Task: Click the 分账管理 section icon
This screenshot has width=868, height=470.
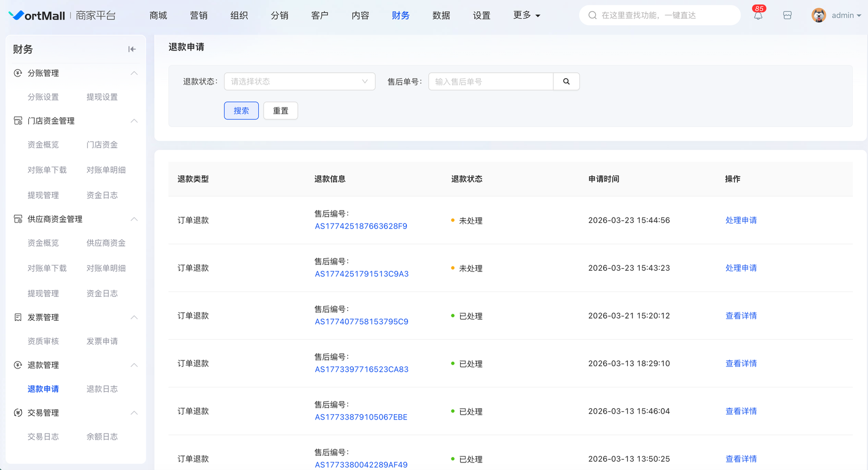Action: [x=18, y=73]
